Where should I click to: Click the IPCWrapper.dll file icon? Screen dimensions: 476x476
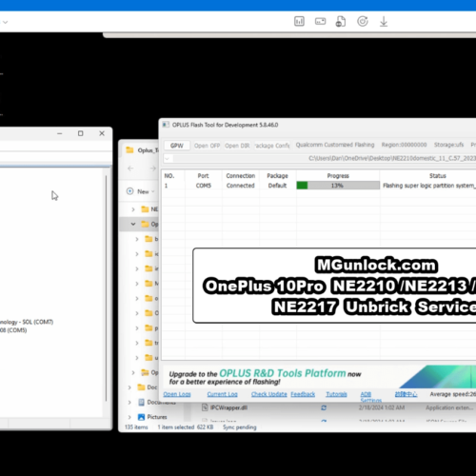point(205,407)
